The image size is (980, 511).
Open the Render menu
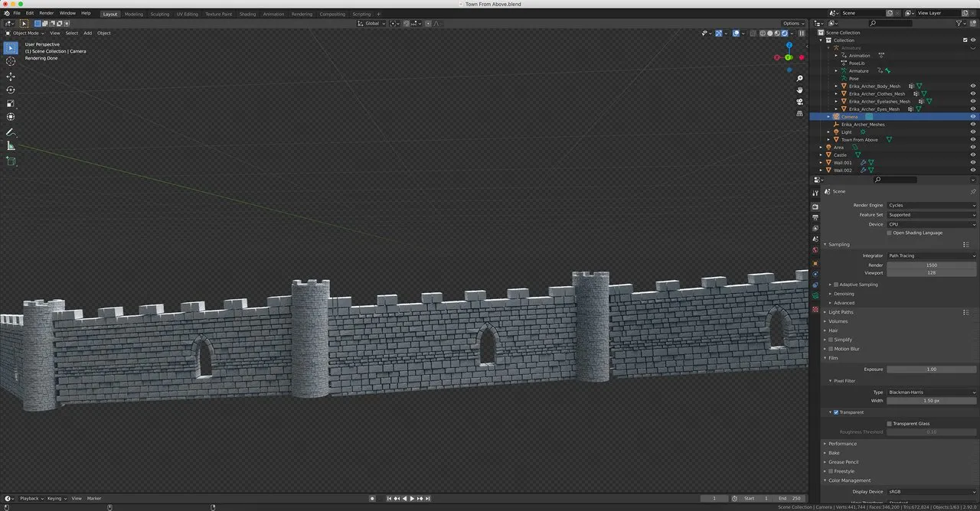click(x=47, y=13)
